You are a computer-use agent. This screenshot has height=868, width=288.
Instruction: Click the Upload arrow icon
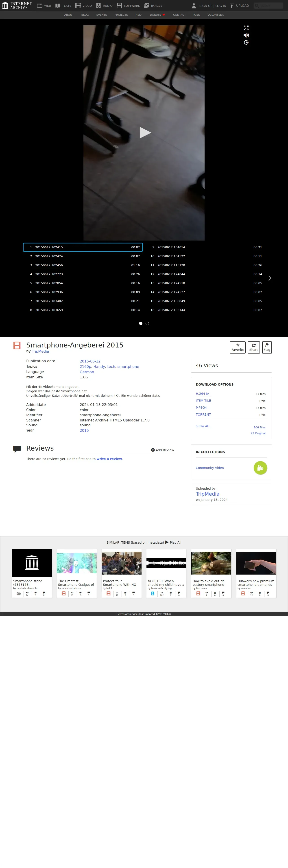pos(232,6)
